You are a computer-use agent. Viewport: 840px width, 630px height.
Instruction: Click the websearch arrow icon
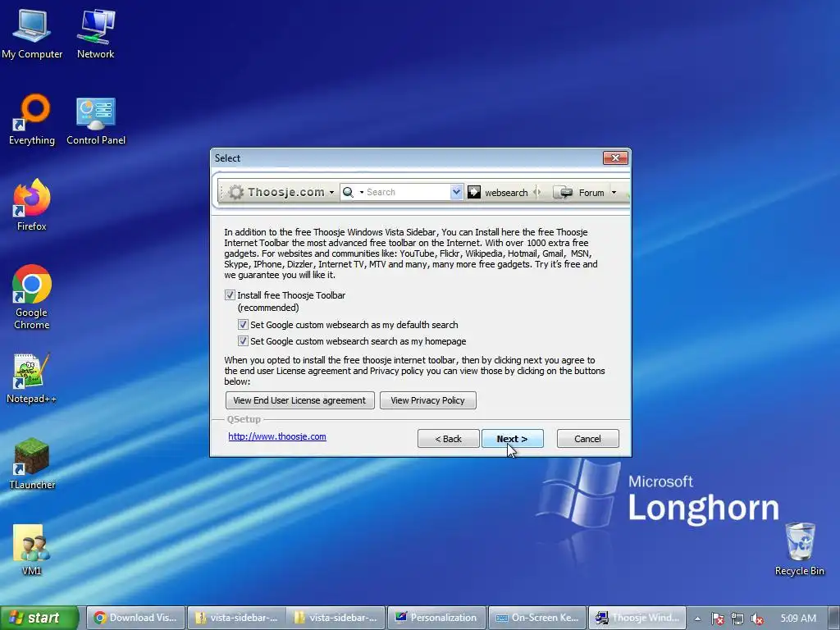coord(474,192)
